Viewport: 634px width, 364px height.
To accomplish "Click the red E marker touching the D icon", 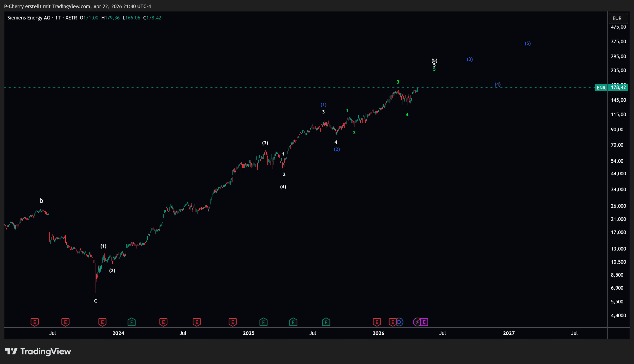I will [x=392, y=322].
